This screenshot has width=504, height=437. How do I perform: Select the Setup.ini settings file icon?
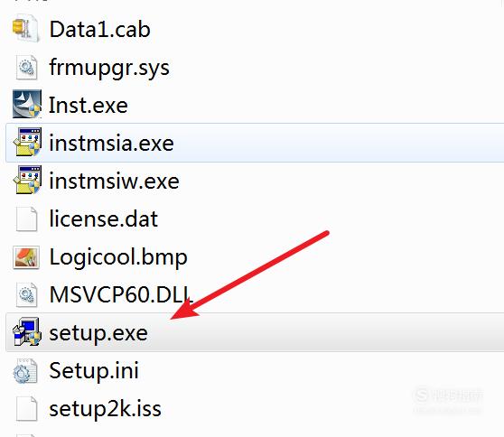coord(25,370)
